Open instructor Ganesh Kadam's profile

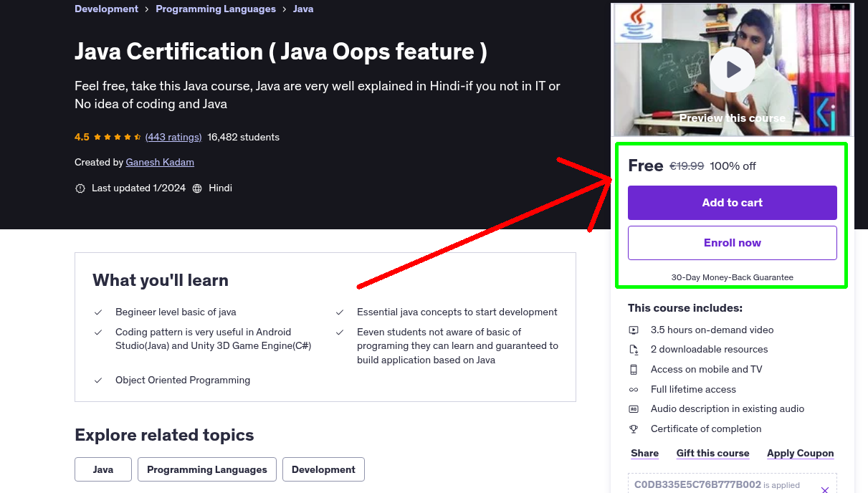pos(160,162)
